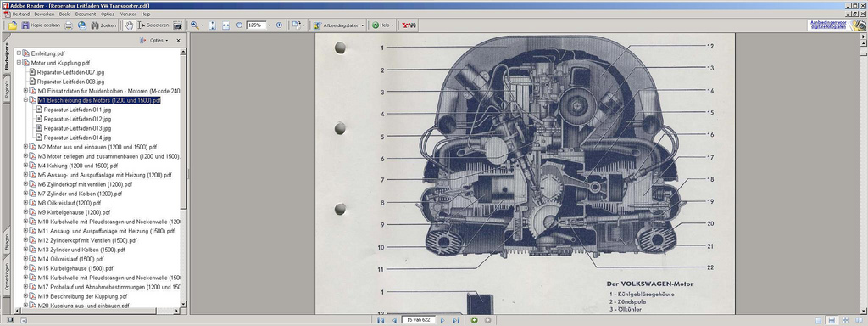
Task: Open the Bewerken menu
Action: 44,14
